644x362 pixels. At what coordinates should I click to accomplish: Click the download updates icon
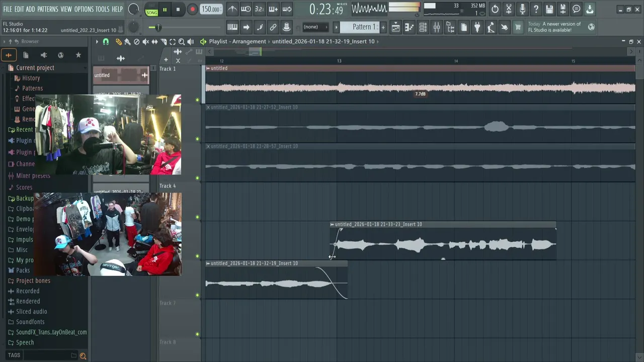tap(590, 9)
